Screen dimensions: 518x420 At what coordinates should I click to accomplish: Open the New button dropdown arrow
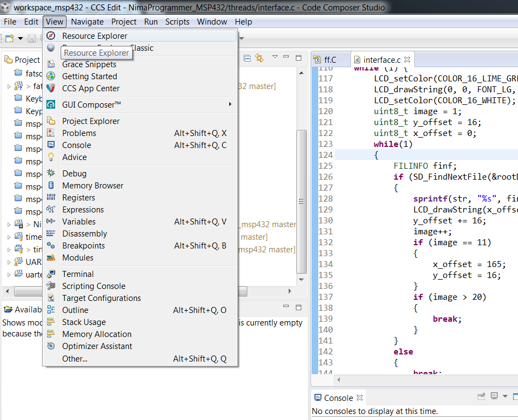tap(20, 38)
